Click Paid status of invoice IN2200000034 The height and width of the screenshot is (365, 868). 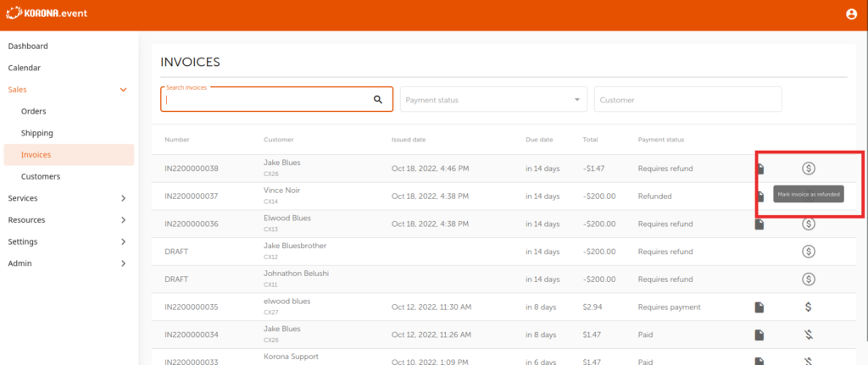pos(645,335)
